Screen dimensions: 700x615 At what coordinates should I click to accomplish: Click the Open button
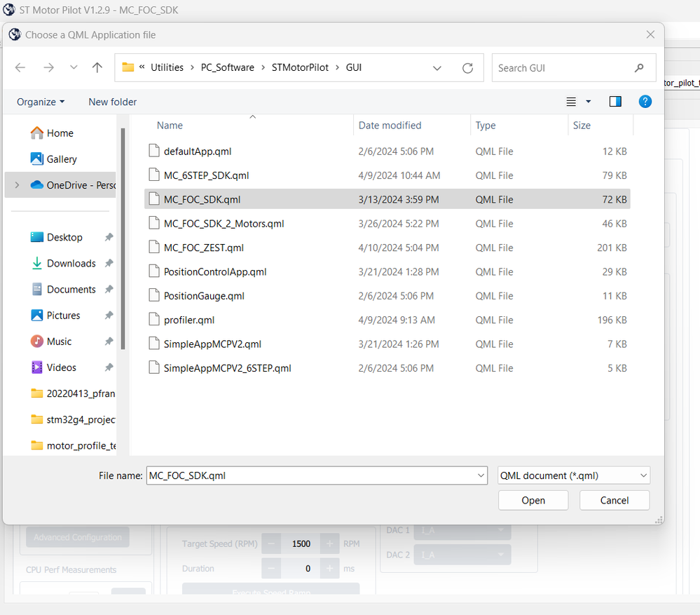pyautogui.click(x=533, y=500)
